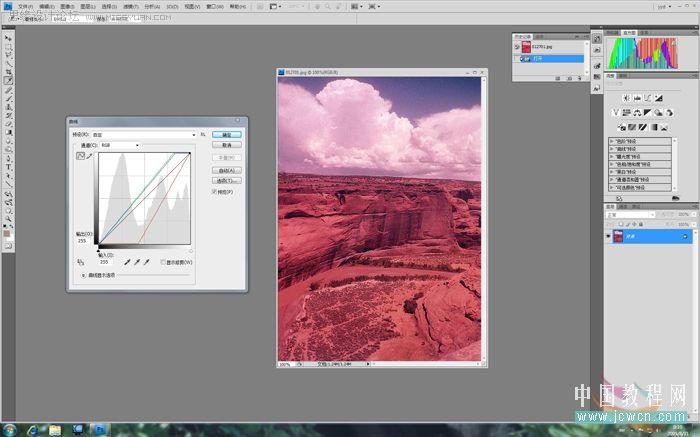Choose the pencil draw-curve icon in Curves
Viewport: 700px width, 437px height.
(89, 156)
